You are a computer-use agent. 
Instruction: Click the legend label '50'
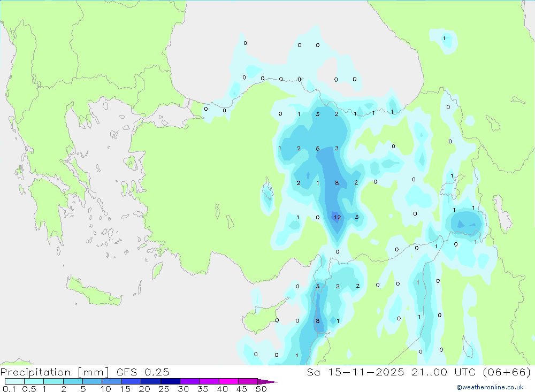[262, 389]
